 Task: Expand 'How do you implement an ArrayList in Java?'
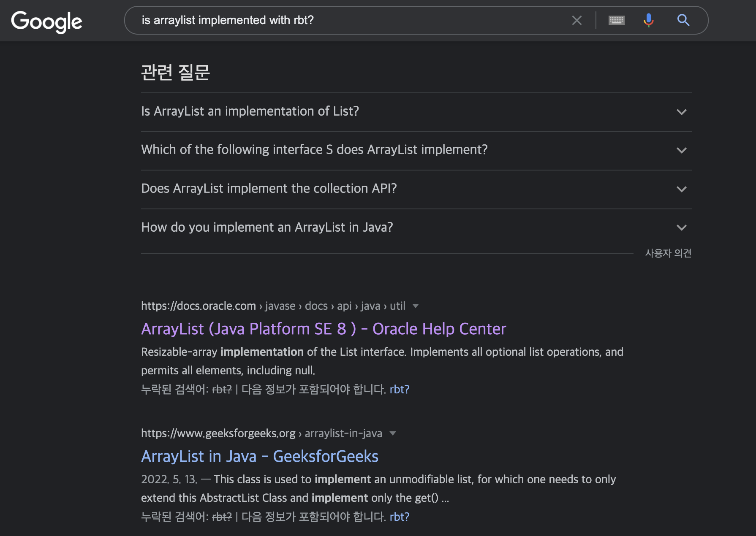click(416, 228)
